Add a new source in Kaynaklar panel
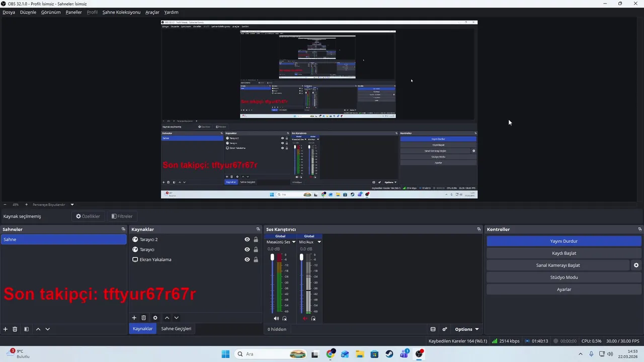The image size is (644, 362). pos(134,318)
